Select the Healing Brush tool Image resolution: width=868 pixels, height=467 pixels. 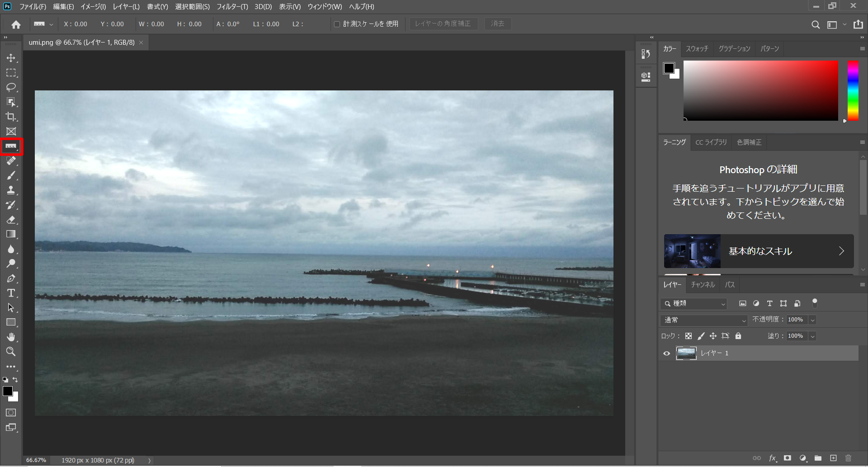[x=11, y=161]
